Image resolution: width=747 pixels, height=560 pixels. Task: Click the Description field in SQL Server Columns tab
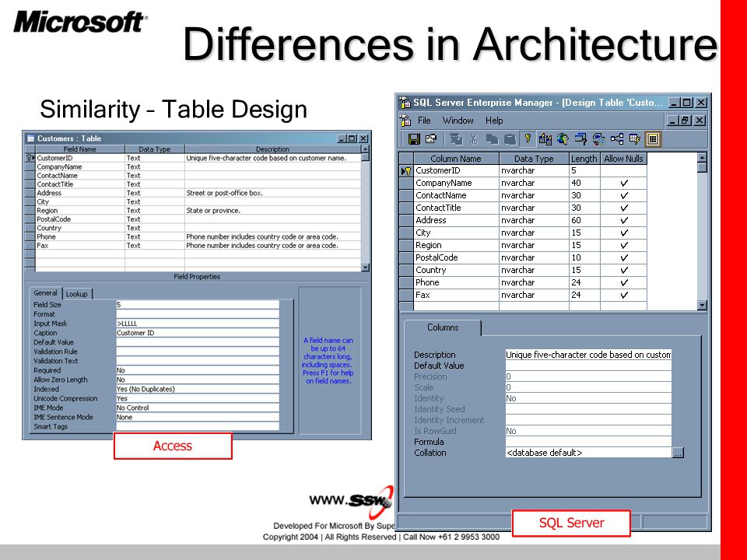coord(588,355)
